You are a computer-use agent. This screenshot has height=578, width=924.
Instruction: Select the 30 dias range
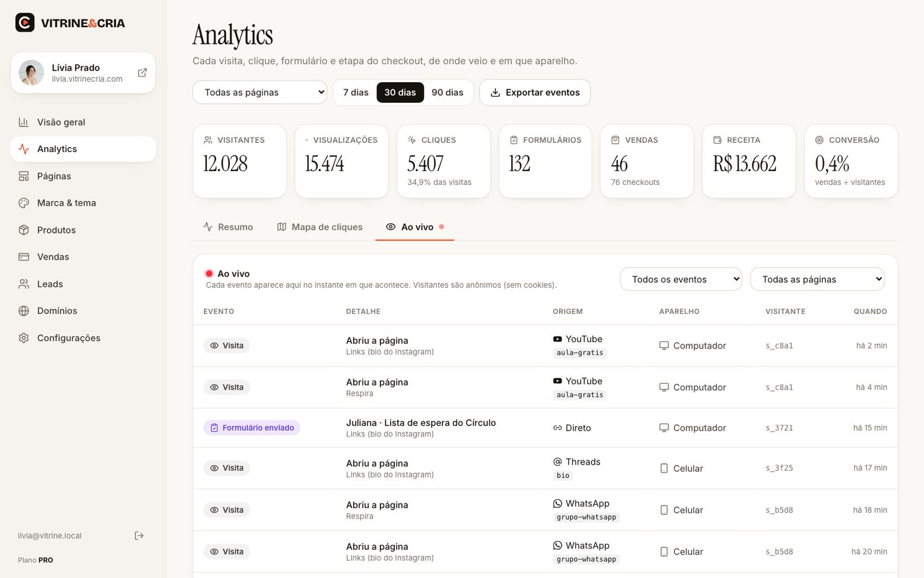pos(400,92)
